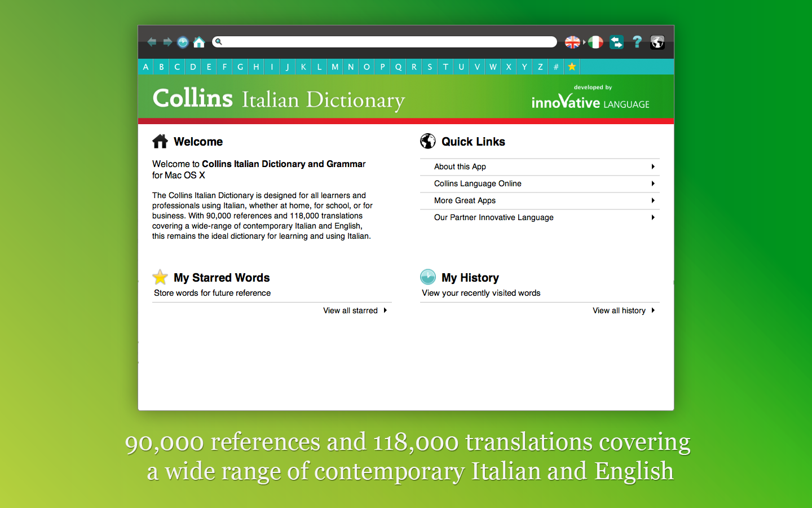This screenshot has height=508, width=812.
Task: Go to home via toolbar house icon
Action: [x=199, y=42]
